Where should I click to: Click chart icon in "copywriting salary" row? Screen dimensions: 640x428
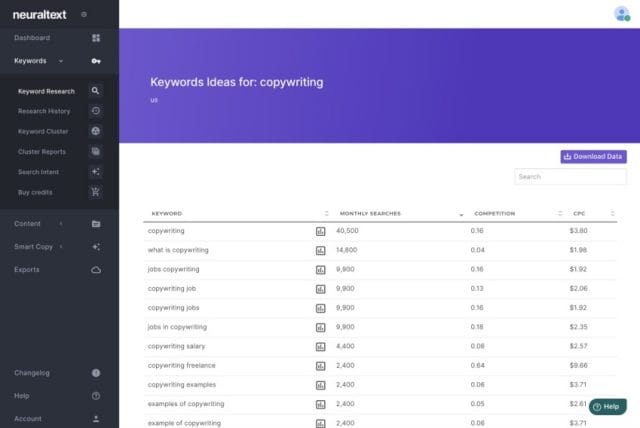320,346
